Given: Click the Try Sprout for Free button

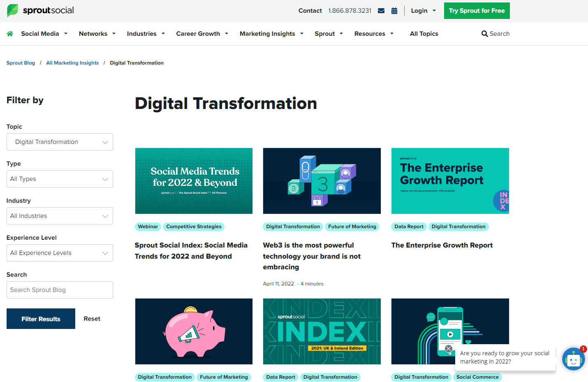Looking at the screenshot, I should 477,11.
